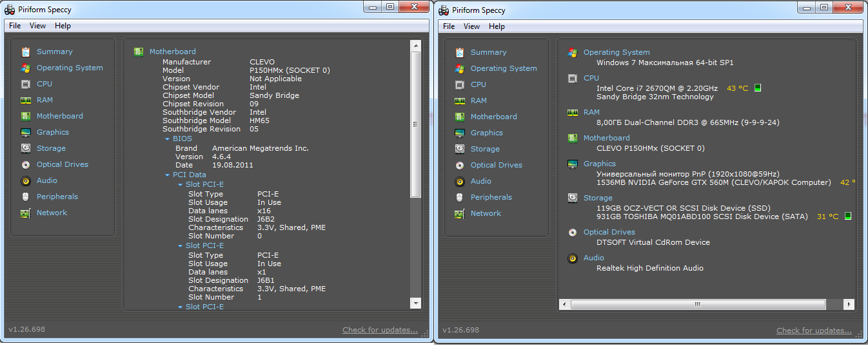Open the Help menu in the left window
The image size is (868, 346).
pyautogui.click(x=63, y=26)
